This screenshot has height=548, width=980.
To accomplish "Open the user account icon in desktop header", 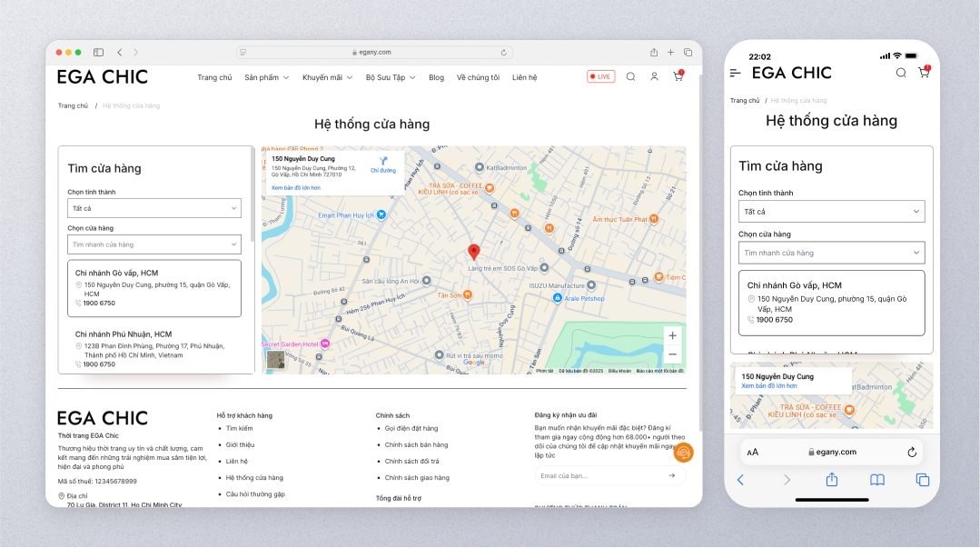I will pos(654,77).
